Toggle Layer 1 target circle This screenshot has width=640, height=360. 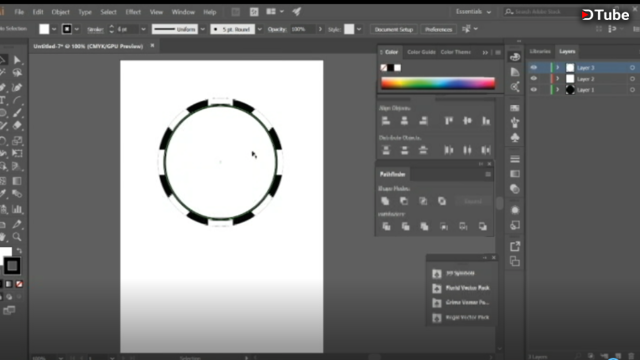(x=632, y=90)
